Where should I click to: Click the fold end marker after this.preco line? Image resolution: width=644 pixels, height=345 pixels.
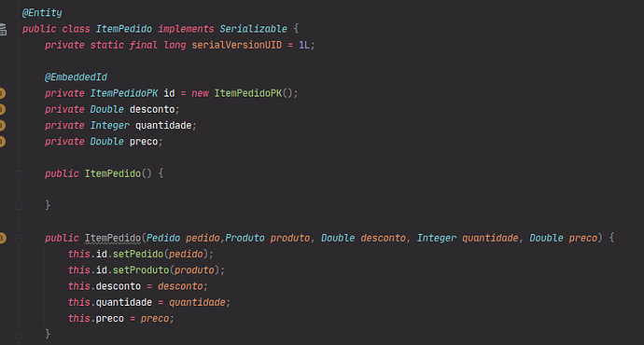(x=18, y=334)
